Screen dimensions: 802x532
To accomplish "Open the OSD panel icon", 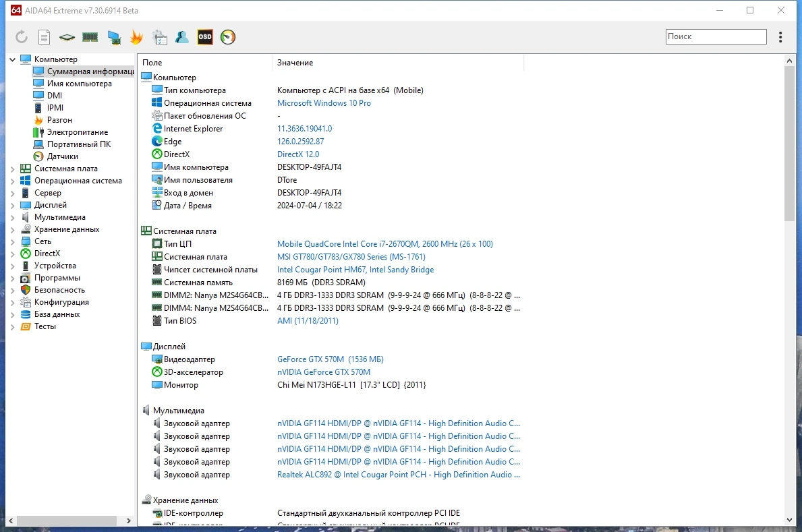I will [205, 37].
